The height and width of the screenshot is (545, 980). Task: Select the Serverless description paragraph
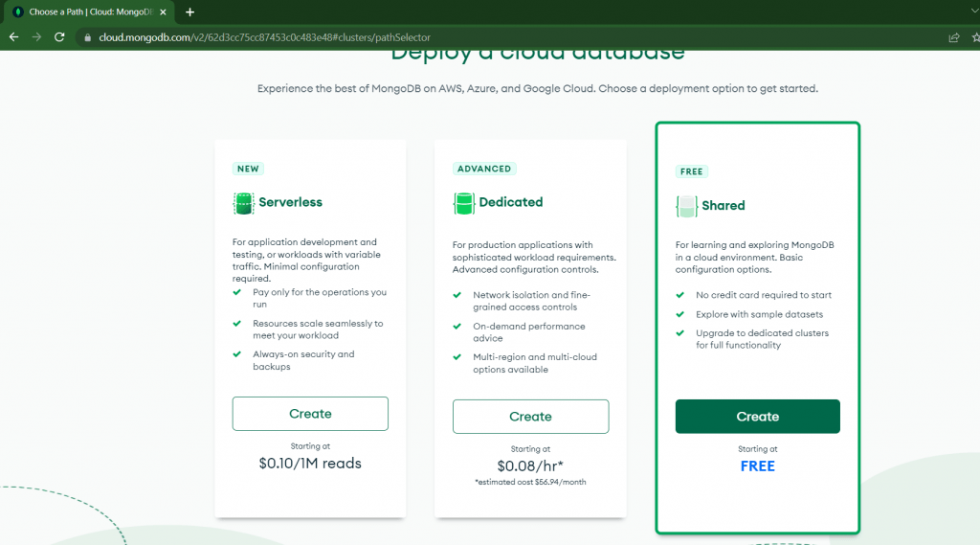(306, 261)
